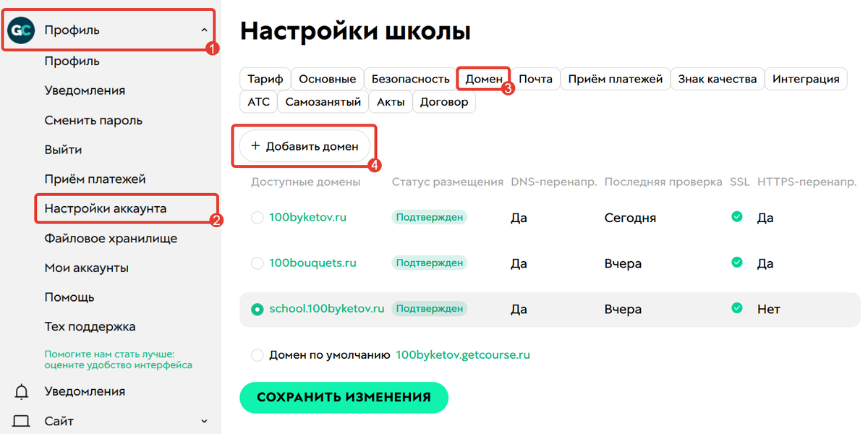Image resolution: width=868 pixels, height=434 pixels.
Task: Select Выйти in the sidebar
Action: tap(63, 150)
